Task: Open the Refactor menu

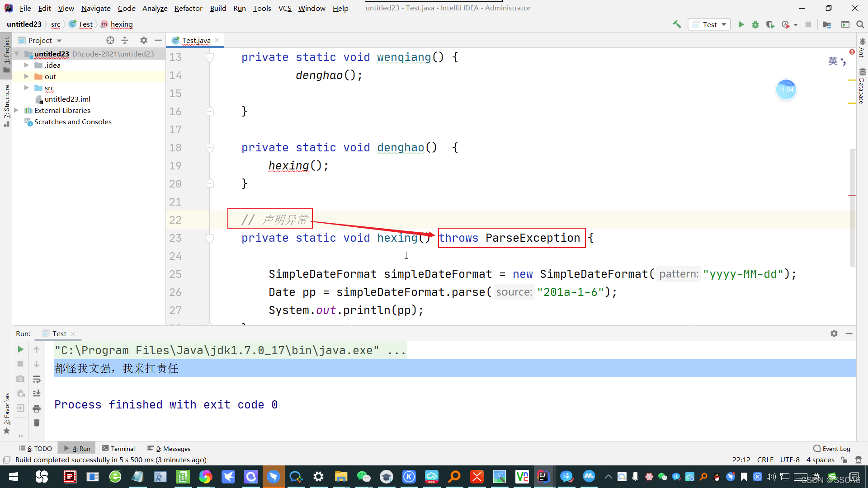Action: 188,8
